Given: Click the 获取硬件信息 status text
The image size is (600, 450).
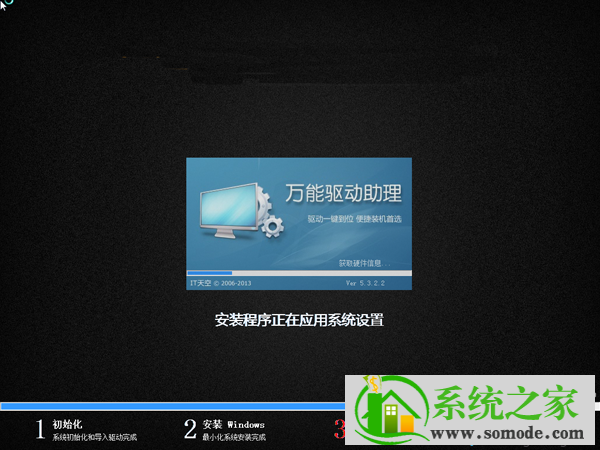Looking at the screenshot, I should tap(364, 263).
